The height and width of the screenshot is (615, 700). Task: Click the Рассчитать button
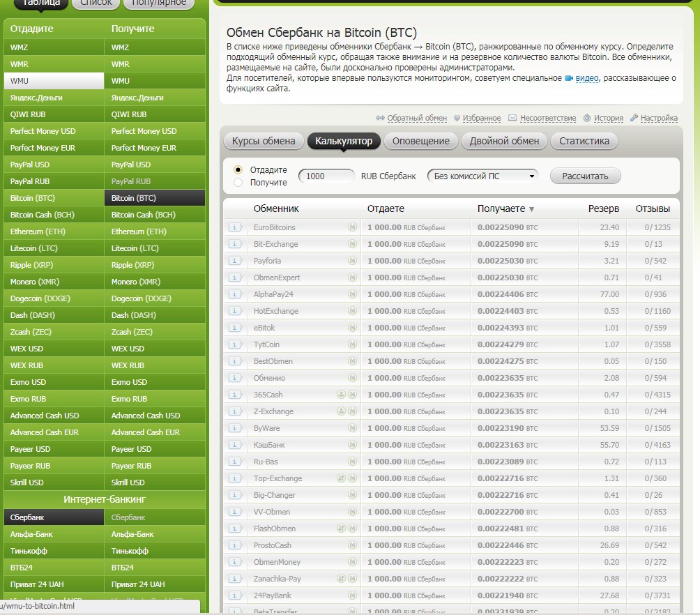tap(585, 176)
